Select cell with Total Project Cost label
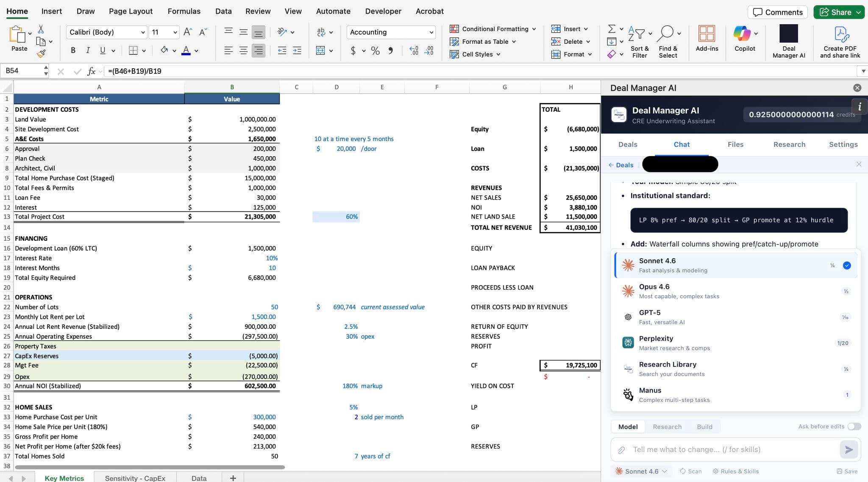The height and width of the screenshot is (482, 868). [x=99, y=217]
